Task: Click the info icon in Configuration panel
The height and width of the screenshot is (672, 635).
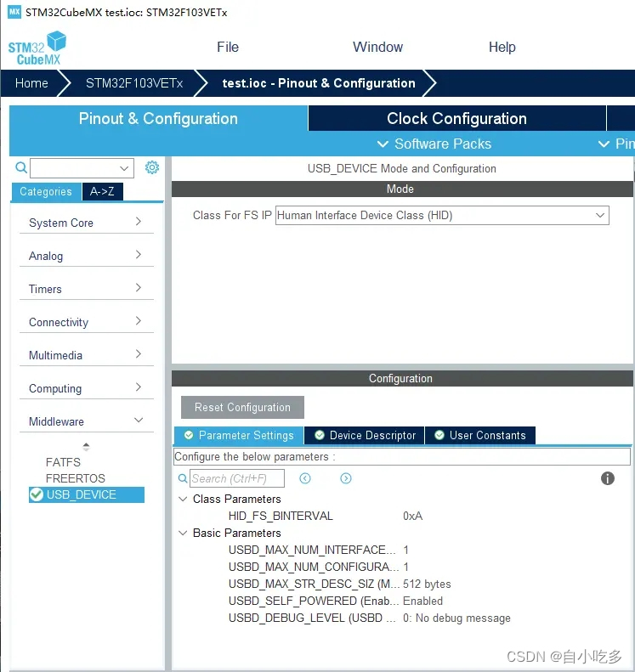Action: pos(607,478)
